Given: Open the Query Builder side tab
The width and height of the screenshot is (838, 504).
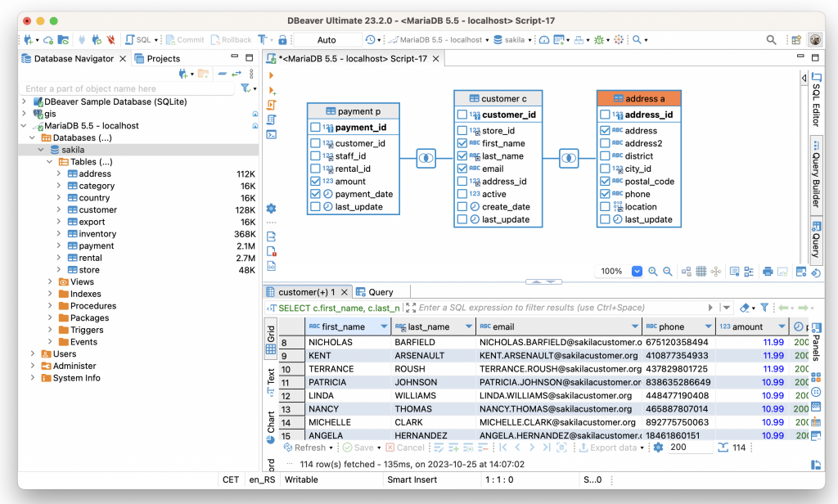Looking at the screenshot, I should (x=816, y=173).
